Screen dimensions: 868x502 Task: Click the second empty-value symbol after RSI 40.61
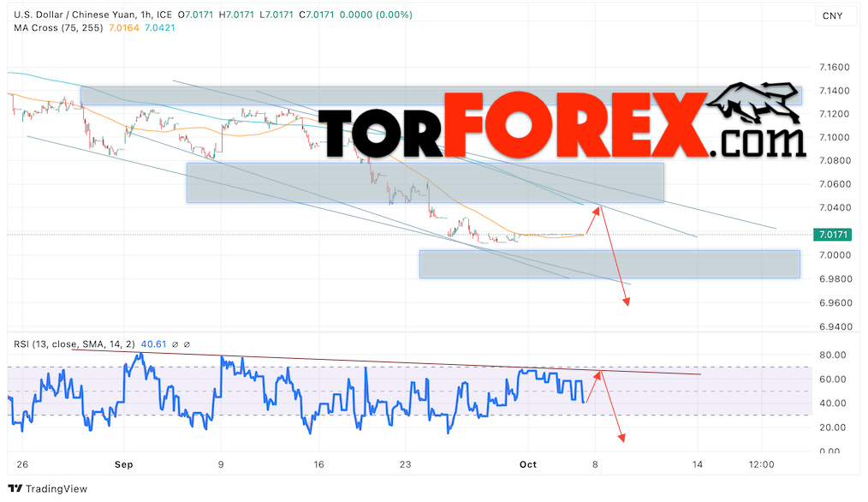click(187, 344)
